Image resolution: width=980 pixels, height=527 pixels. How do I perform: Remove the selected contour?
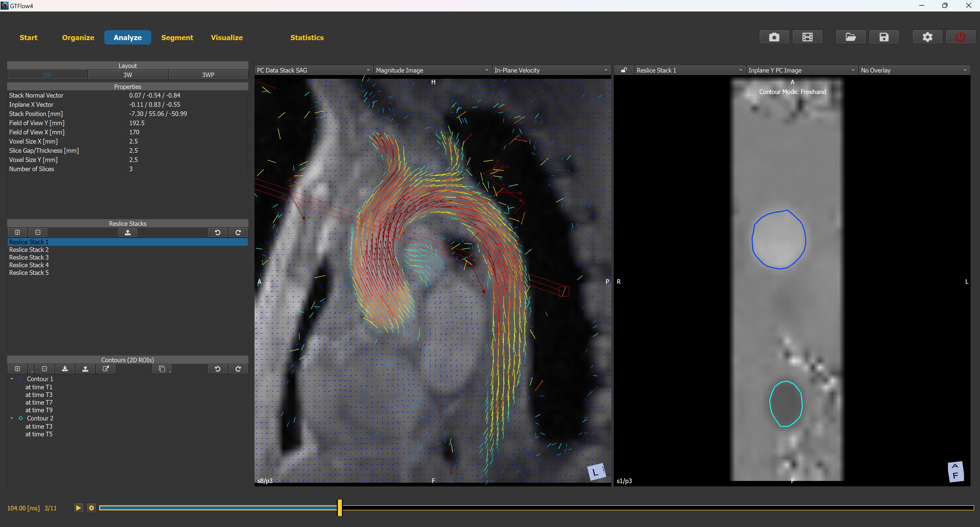44,369
